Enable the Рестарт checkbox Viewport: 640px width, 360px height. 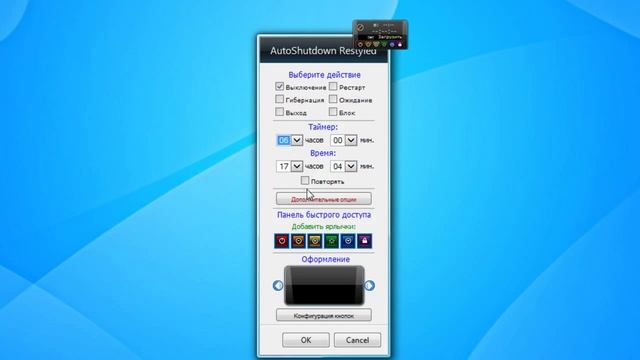tap(333, 86)
